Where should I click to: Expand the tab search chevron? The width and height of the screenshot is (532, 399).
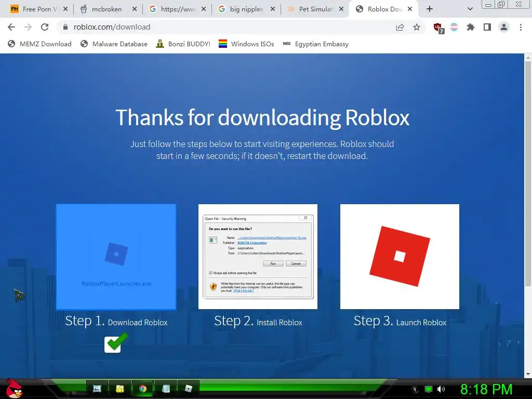[x=470, y=9]
